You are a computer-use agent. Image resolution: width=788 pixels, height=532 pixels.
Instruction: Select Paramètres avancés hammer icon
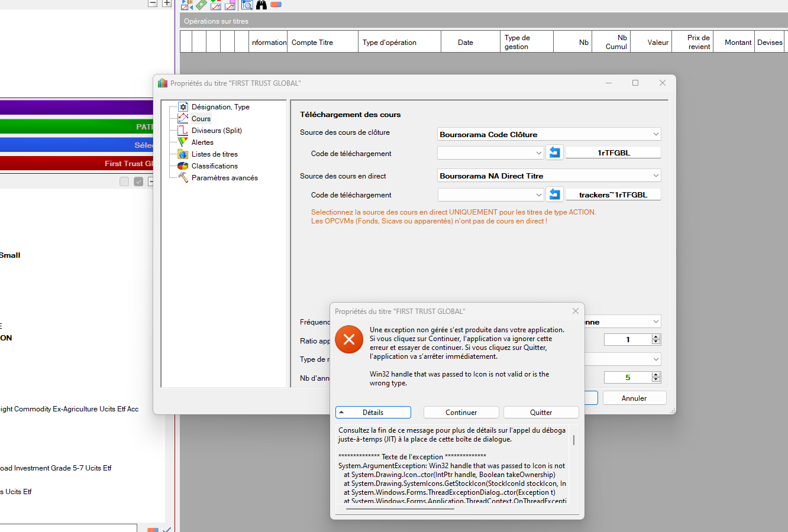pyautogui.click(x=183, y=178)
